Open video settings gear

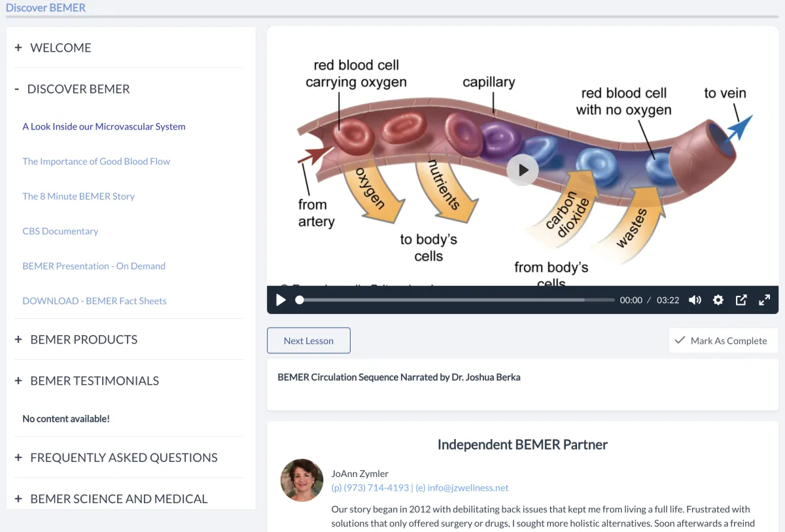(x=718, y=300)
